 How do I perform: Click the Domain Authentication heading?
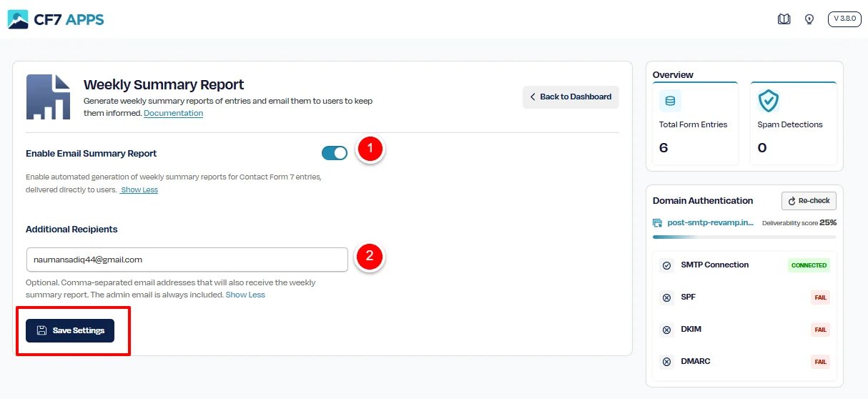click(703, 201)
